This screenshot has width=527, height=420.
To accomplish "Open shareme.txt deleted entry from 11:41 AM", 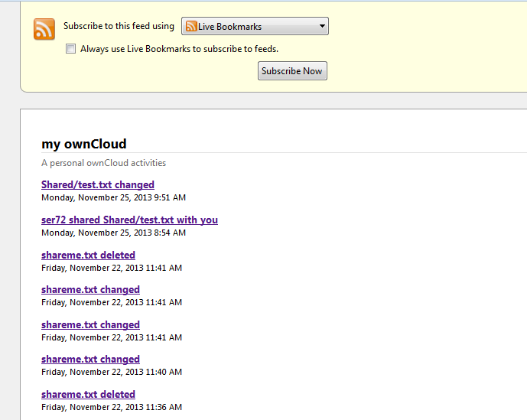I will [89, 256].
